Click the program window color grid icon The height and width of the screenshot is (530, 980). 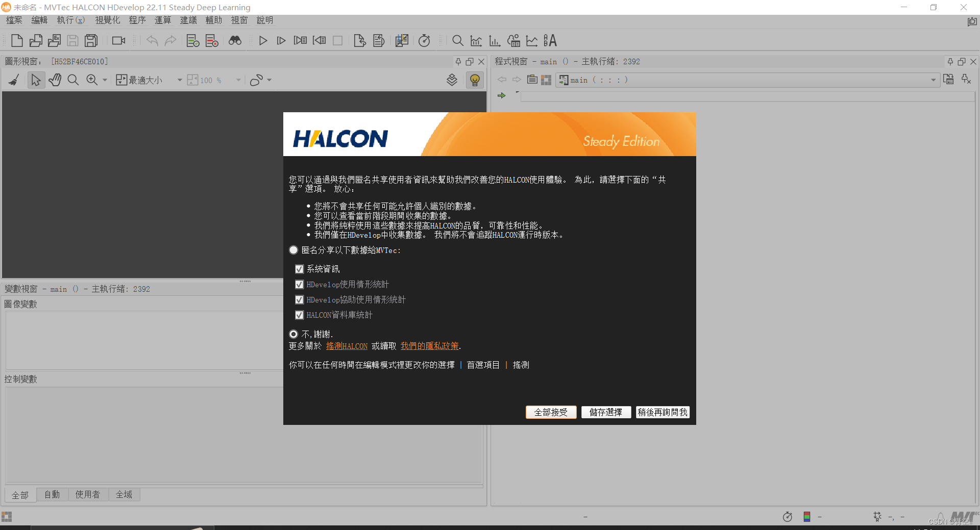(546, 80)
